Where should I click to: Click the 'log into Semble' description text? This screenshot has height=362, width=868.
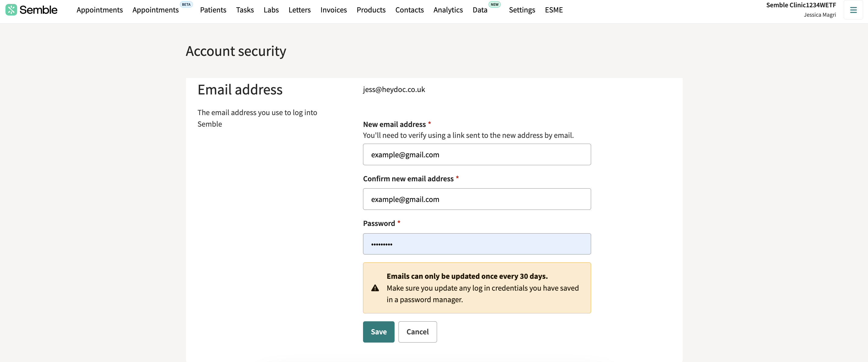click(257, 118)
